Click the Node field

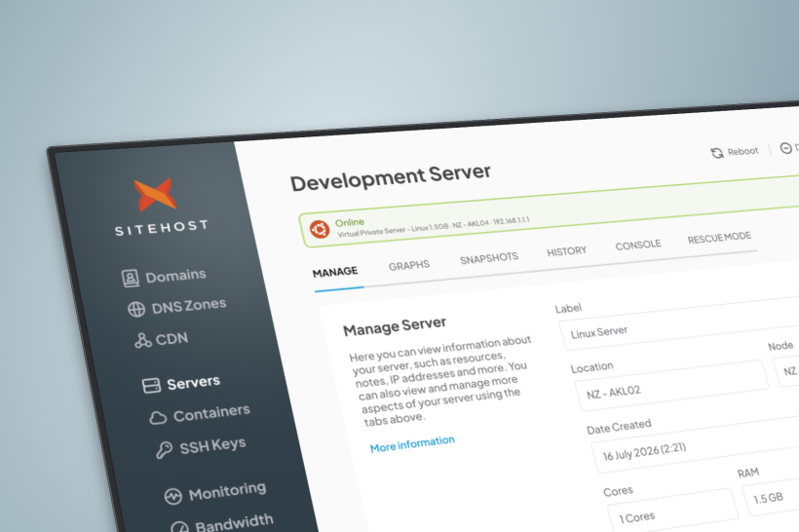click(x=786, y=371)
